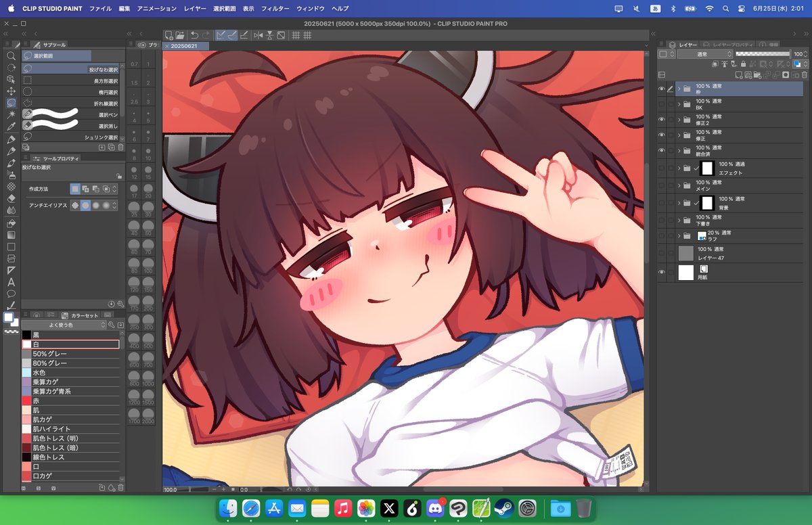Show the エフェクト layer folder
This screenshot has width=812, height=525.
(x=662, y=168)
